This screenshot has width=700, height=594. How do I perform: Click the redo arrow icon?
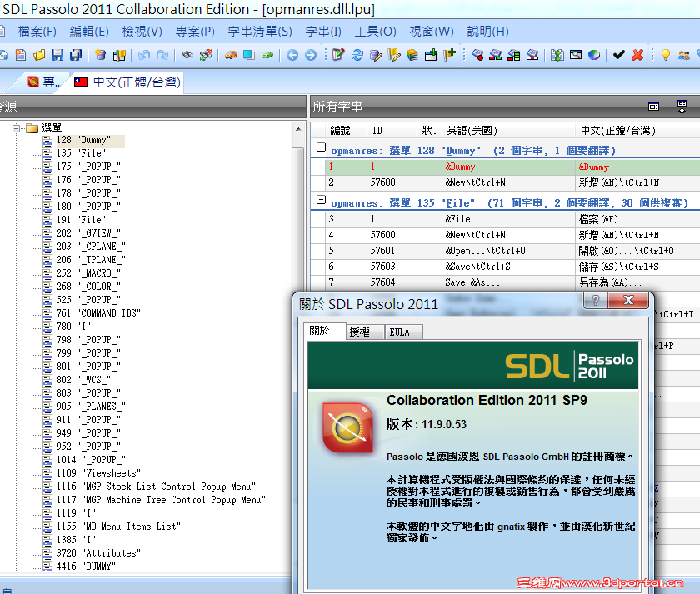tap(162, 55)
